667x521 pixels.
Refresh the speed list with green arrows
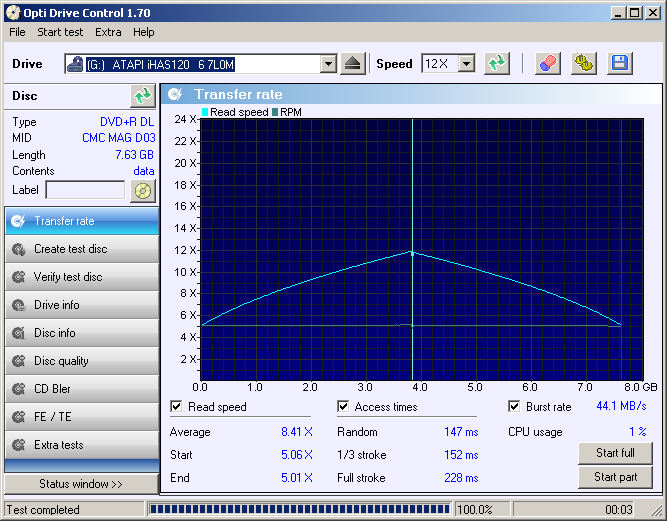click(497, 64)
